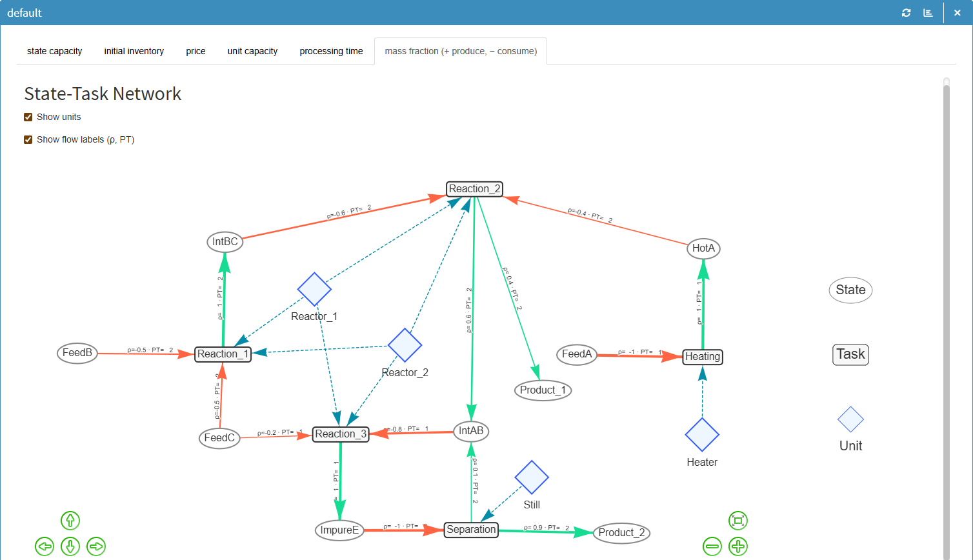Image resolution: width=973 pixels, height=560 pixels.
Task: Click the refresh icon in title bar
Action: [x=906, y=13]
